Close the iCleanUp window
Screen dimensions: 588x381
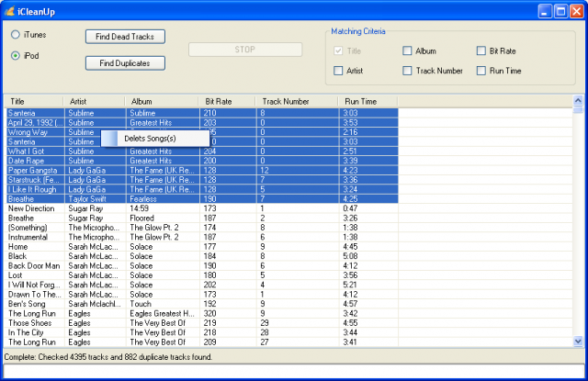[x=577, y=11]
